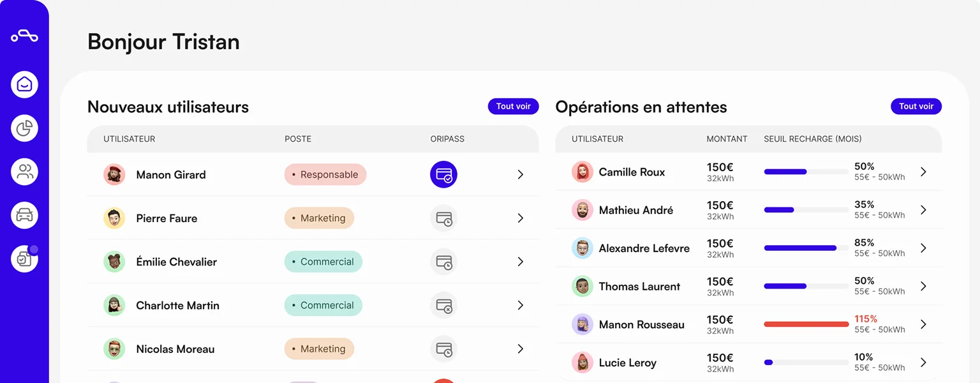Image resolution: width=980 pixels, height=383 pixels.
Task: Click the Bonjour Tristan heading
Action: tap(164, 42)
